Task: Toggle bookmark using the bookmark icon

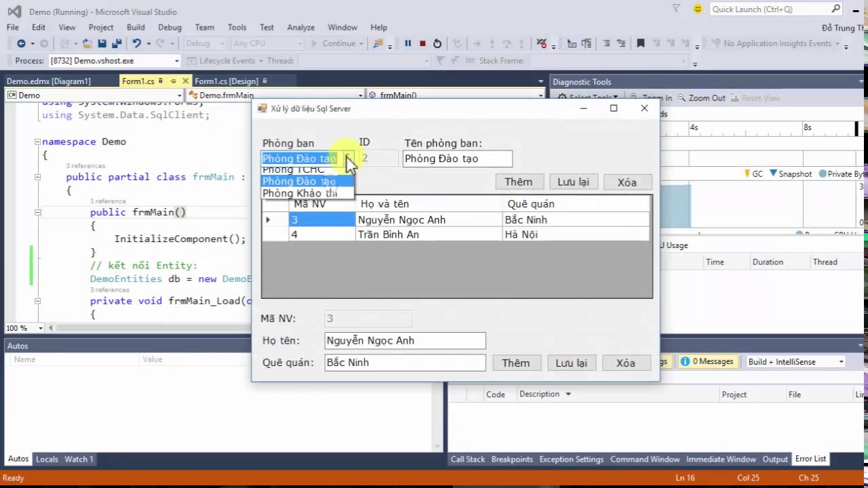Action: tap(640, 43)
